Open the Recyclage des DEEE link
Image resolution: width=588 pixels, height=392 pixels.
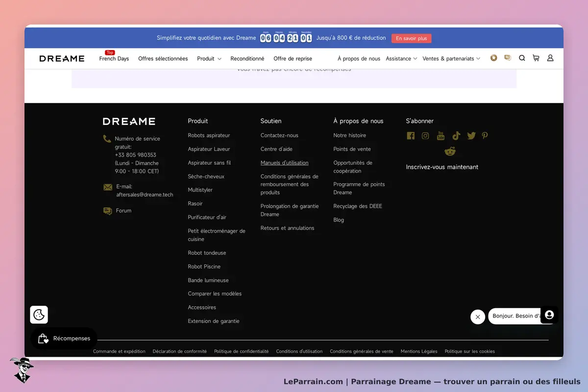tap(358, 206)
